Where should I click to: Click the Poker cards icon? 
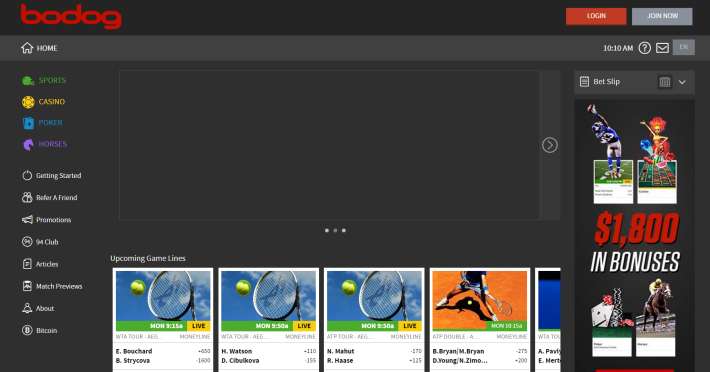[x=28, y=123]
